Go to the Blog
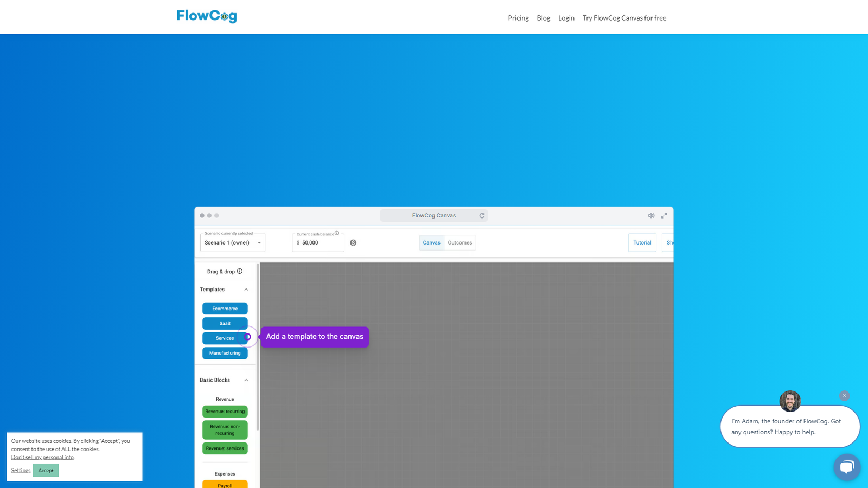Screen dimensions: 868x488 point(544,18)
